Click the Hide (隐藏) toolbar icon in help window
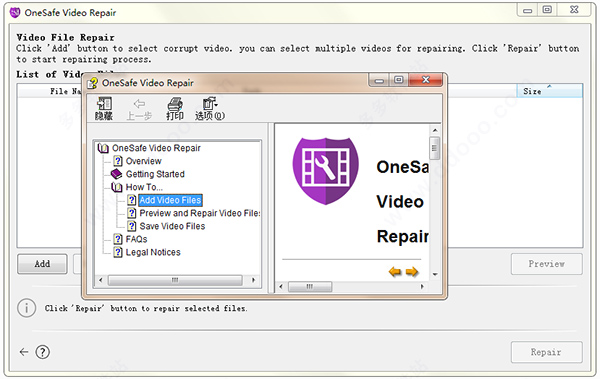 click(x=104, y=109)
